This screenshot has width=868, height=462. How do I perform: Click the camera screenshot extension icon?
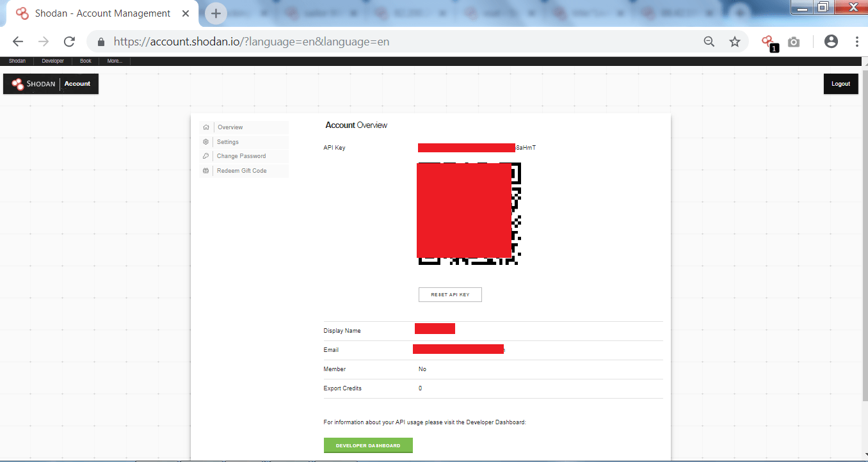click(x=794, y=42)
